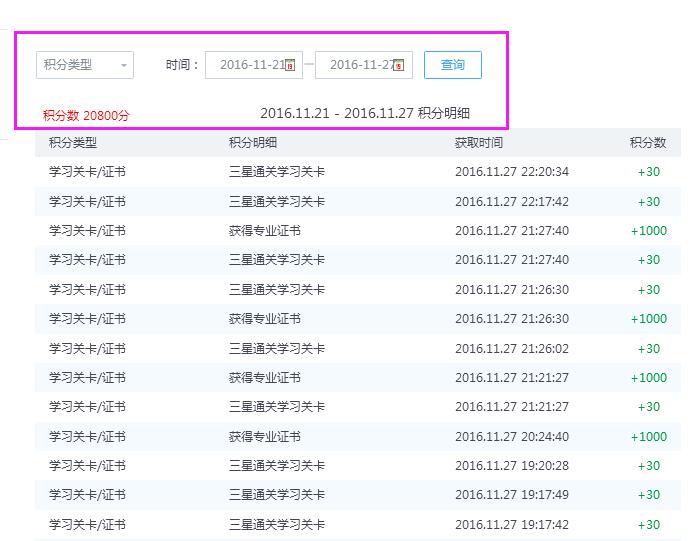Open calendar icon in end date field
Screen dimensions: 695x541
(x=398, y=66)
